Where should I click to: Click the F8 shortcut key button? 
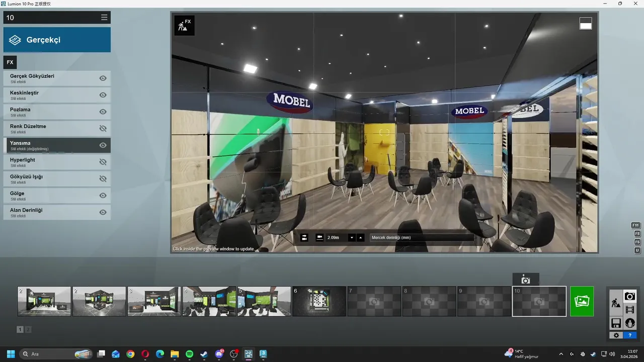[x=637, y=234]
